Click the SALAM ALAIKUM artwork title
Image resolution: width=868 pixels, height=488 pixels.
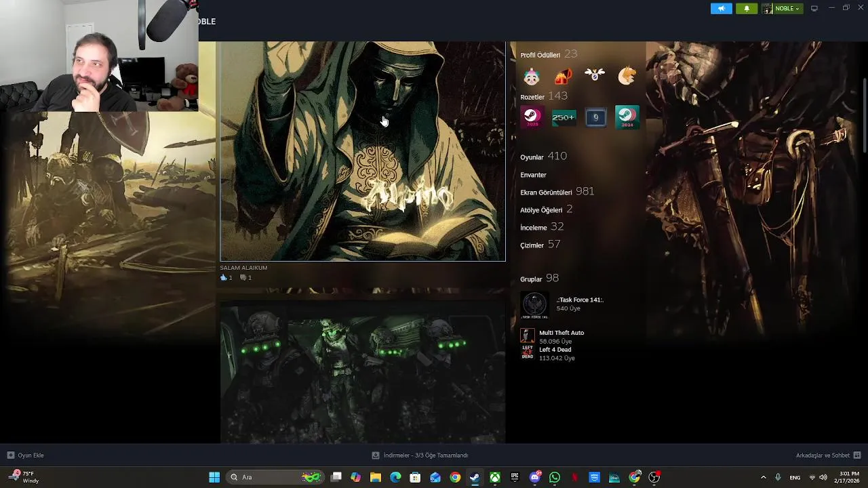click(243, 268)
